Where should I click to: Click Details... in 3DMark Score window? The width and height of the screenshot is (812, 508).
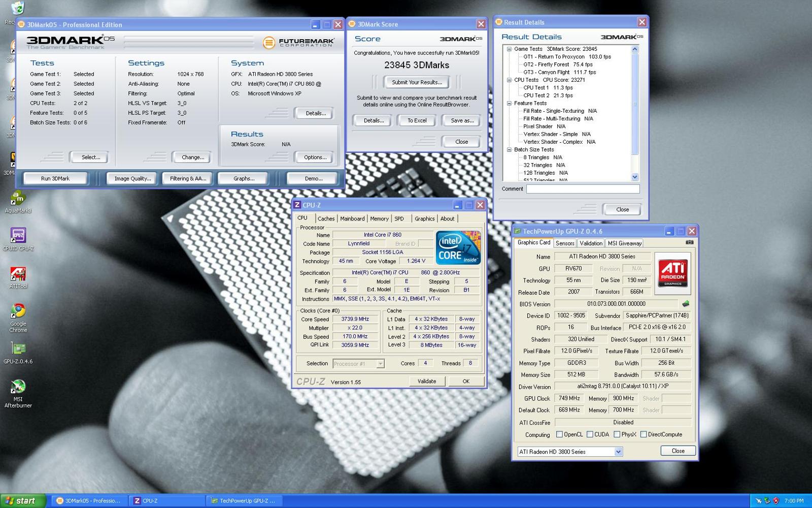point(374,120)
